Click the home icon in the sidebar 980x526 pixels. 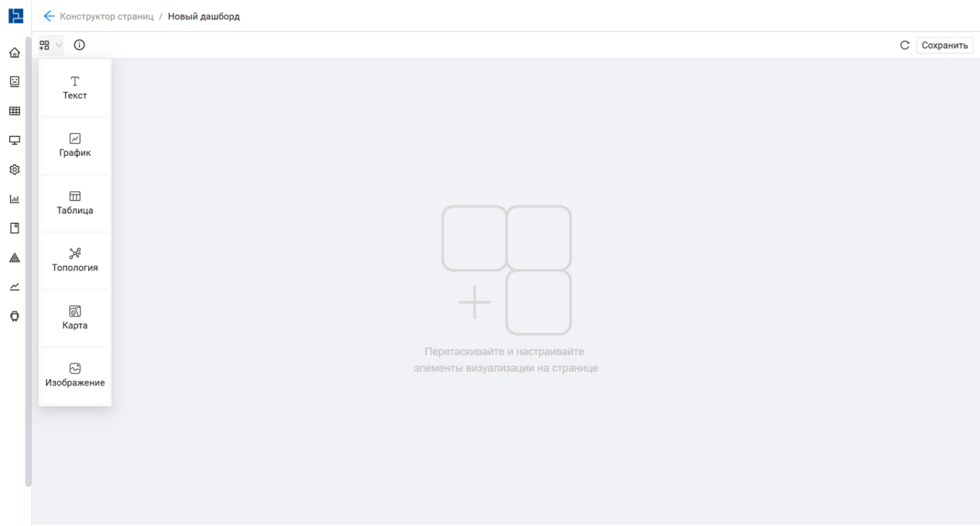14,53
